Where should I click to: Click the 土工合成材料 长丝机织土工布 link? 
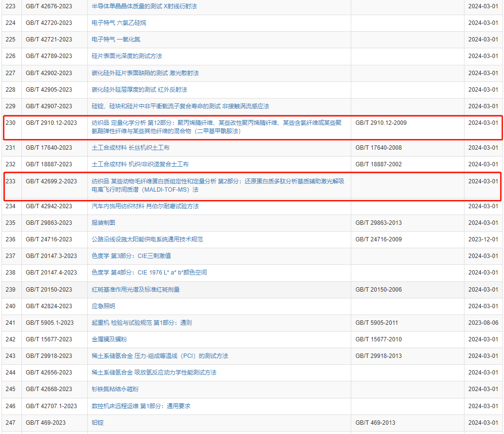click(131, 148)
